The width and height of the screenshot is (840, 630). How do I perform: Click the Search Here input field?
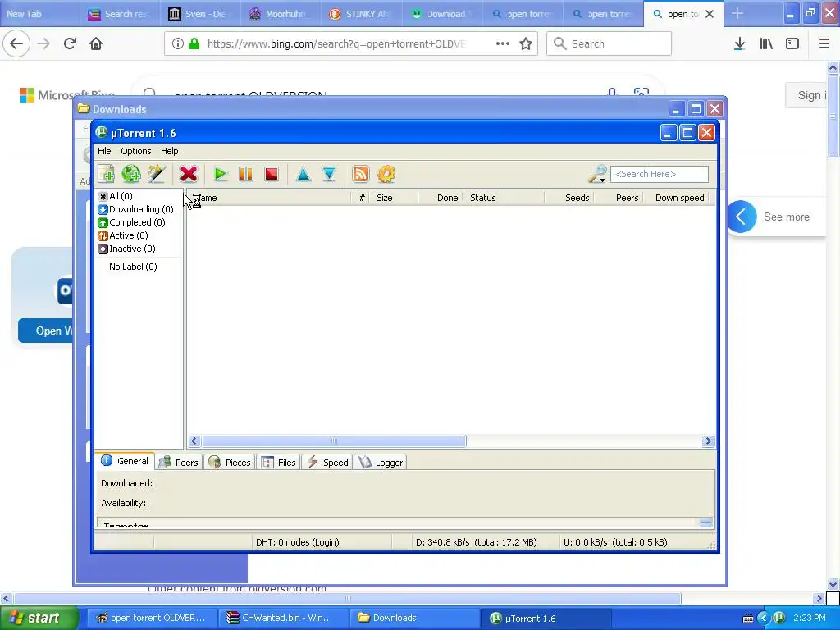click(660, 174)
